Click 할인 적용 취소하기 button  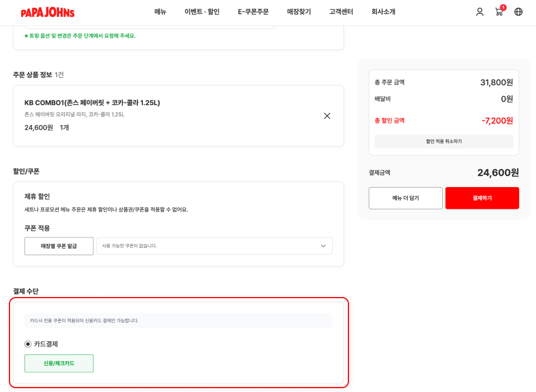443,141
